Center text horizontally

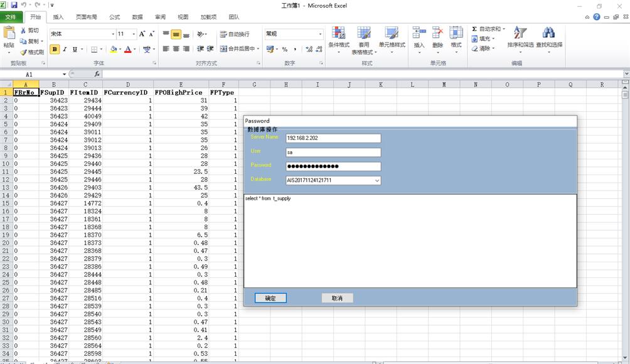click(176, 48)
